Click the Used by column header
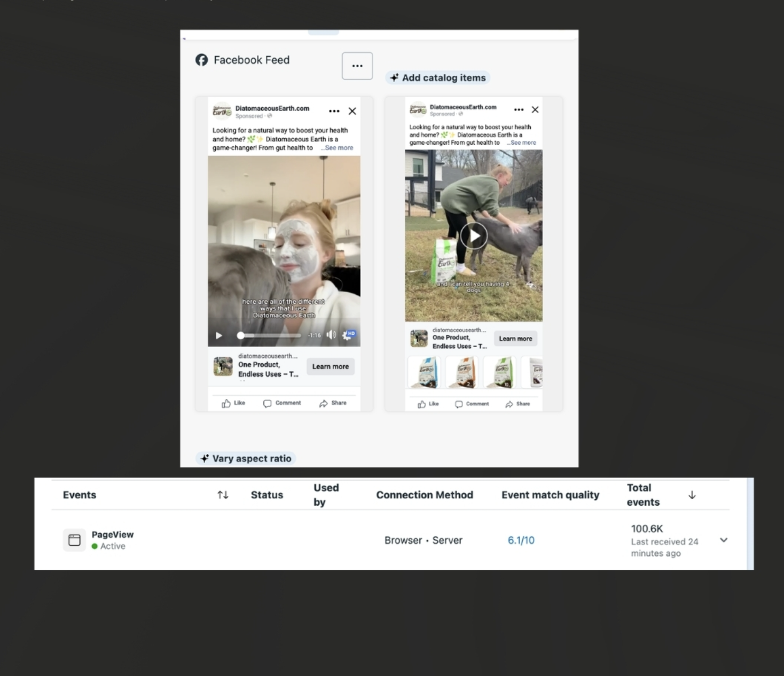The width and height of the screenshot is (784, 676). [326, 494]
